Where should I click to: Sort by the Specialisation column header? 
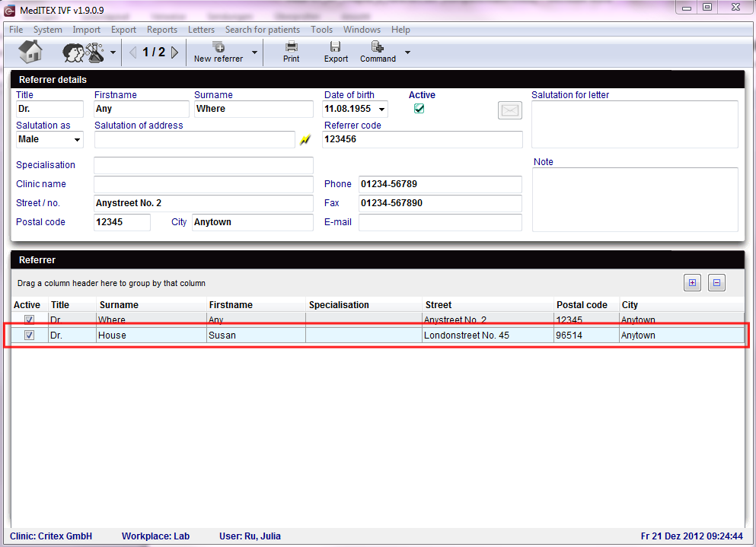pyautogui.click(x=364, y=304)
